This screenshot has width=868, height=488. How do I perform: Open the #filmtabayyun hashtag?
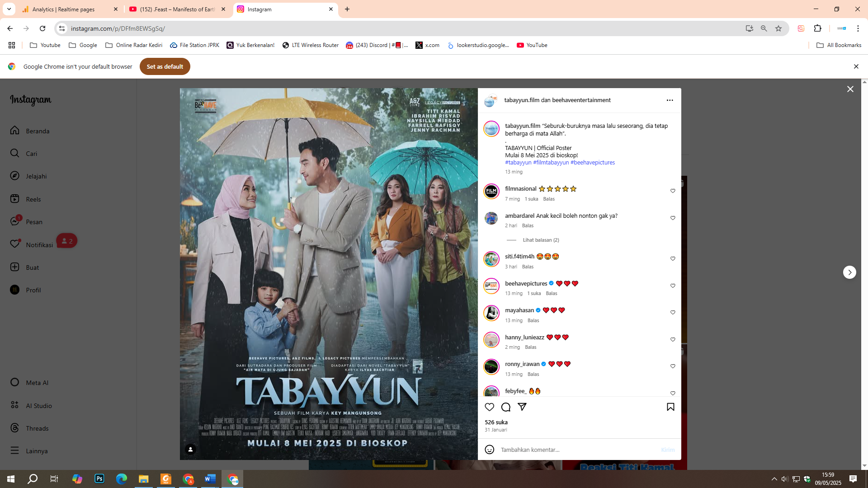[551, 163]
